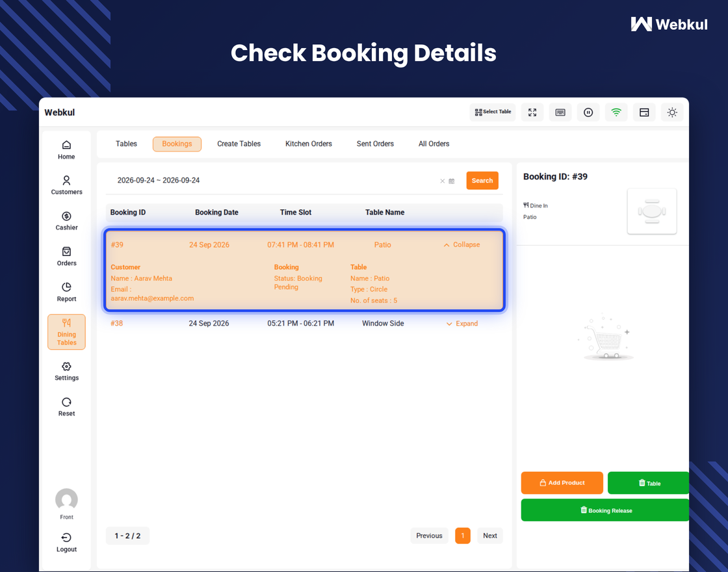Image resolution: width=728 pixels, height=572 pixels.
Task: Toggle light/dark theme sun icon
Action: [672, 112]
